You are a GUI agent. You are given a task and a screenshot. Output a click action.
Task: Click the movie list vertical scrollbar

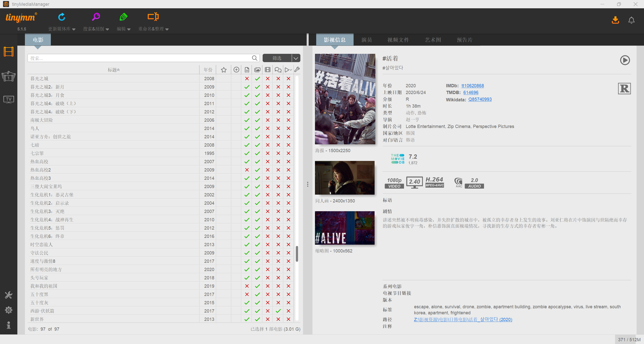pos(297,254)
